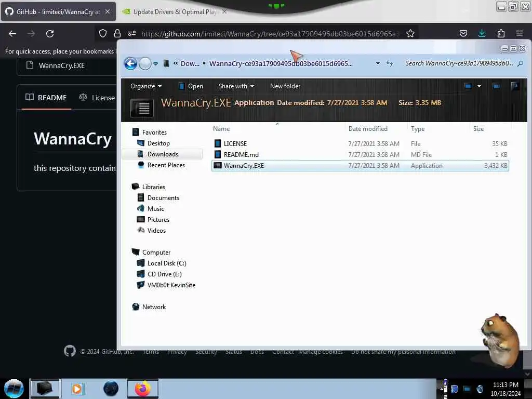Switch to Update Drivers browser tab
532x399 pixels.
point(175,11)
